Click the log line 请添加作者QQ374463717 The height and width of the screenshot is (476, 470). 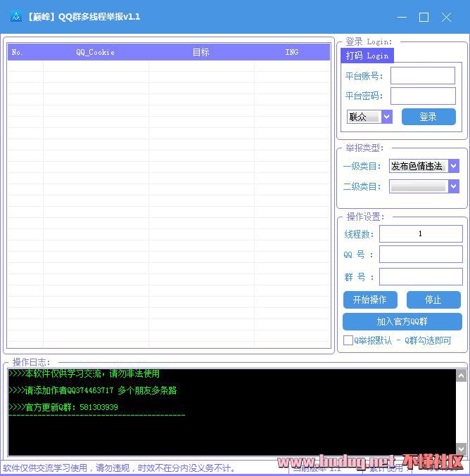click(x=93, y=390)
